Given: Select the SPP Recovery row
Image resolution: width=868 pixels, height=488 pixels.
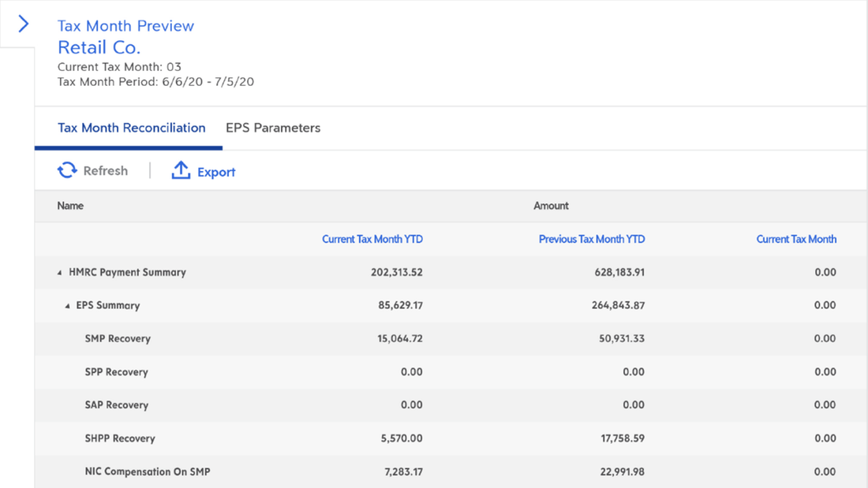Looking at the screenshot, I should click(116, 372).
